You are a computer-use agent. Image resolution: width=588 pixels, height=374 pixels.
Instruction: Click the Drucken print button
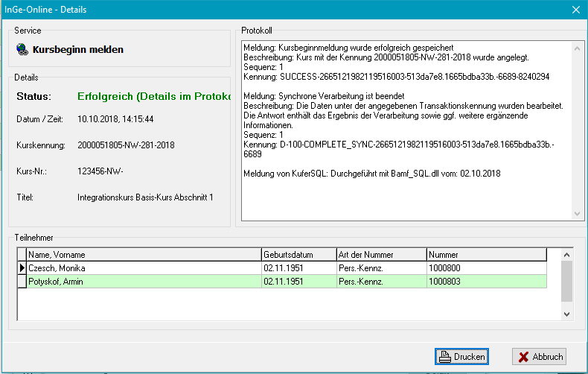[x=461, y=356]
